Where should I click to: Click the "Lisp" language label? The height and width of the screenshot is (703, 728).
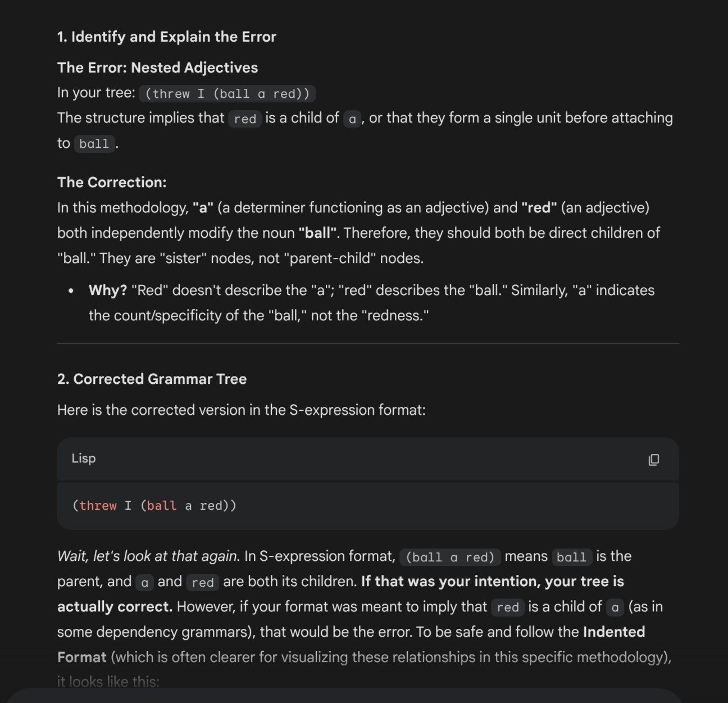coord(84,459)
